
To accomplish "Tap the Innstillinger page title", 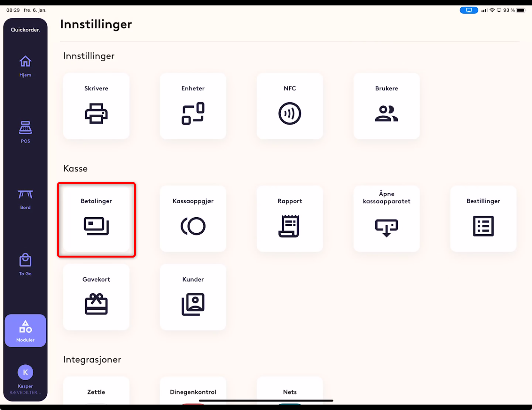I will pos(96,24).
